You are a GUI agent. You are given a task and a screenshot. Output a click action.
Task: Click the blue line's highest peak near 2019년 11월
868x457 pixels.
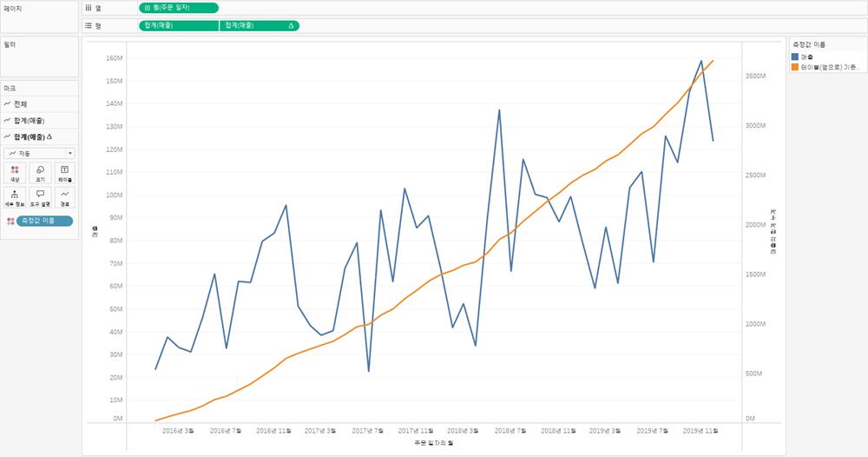[701, 61]
